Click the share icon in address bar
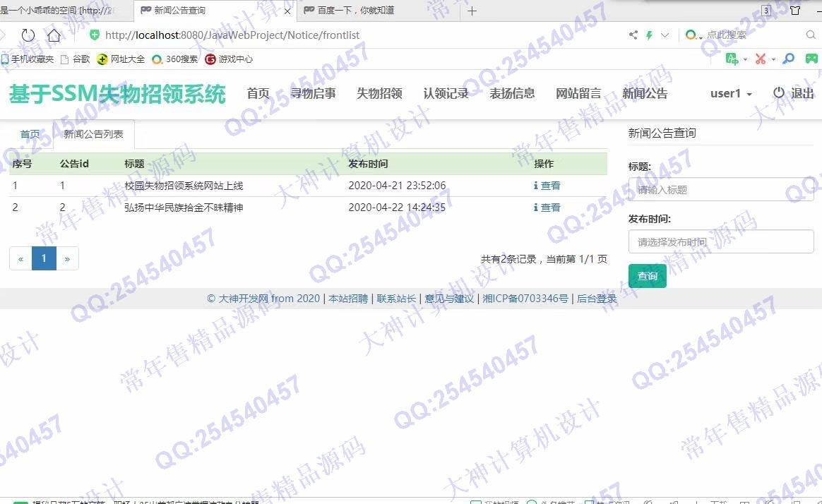The height and width of the screenshot is (504, 822). [633, 35]
